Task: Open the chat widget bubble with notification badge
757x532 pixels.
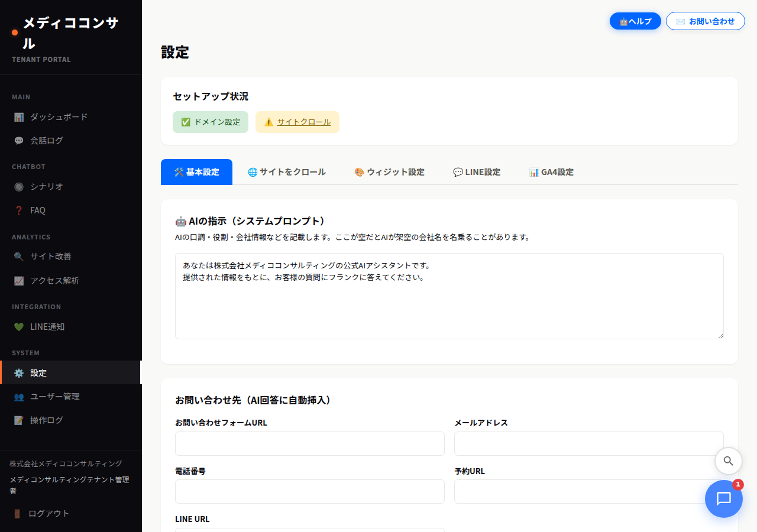Action: coord(723,498)
